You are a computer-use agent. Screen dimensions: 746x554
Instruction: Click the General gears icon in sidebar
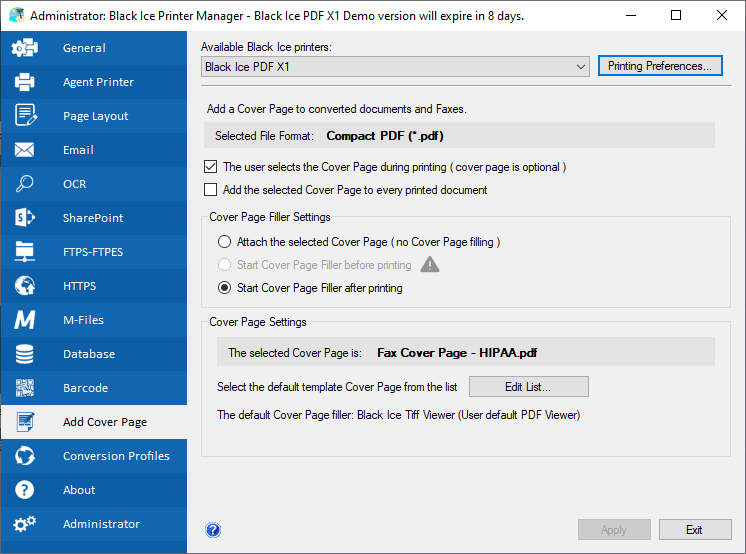[x=25, y=48]
